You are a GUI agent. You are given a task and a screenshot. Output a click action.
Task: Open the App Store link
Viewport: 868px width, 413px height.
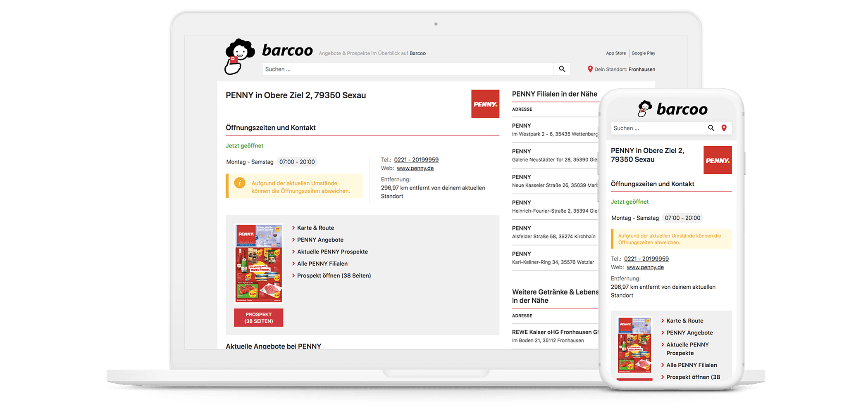tap(615, 53)
